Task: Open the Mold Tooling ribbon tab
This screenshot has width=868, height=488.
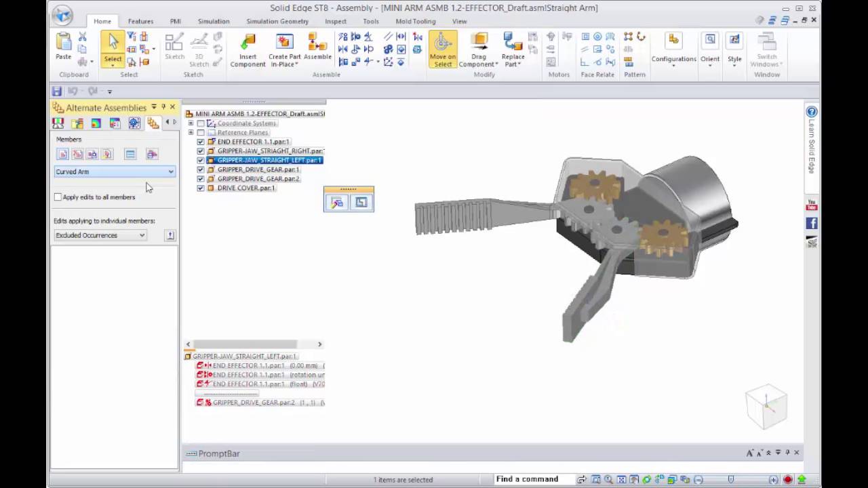Action: tap(416, 21)
